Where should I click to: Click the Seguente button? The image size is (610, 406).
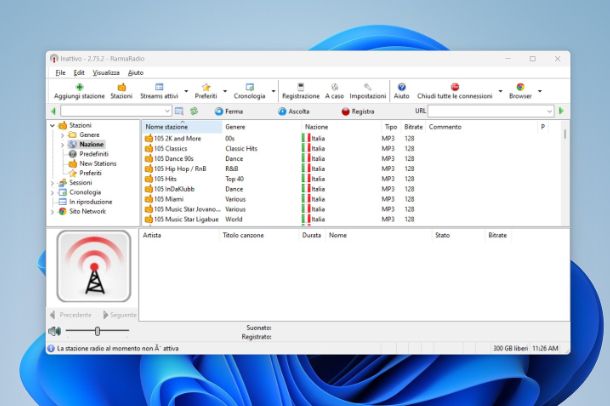119,315
